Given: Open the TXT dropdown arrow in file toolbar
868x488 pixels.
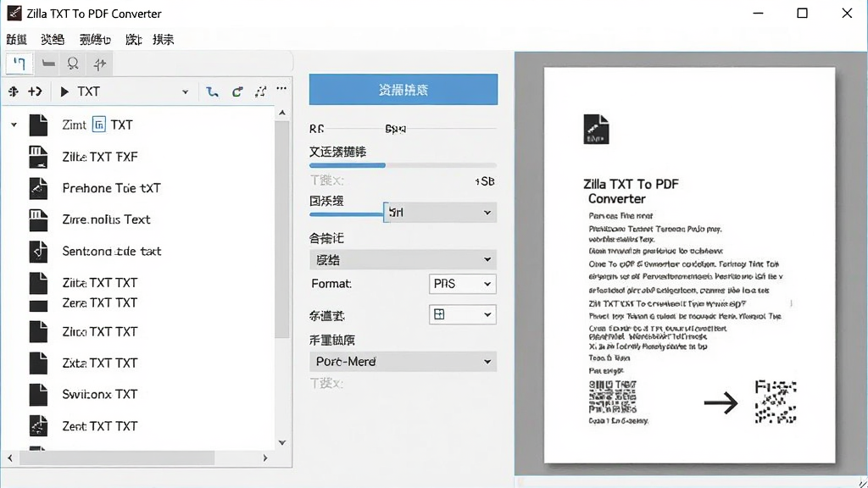Looking at the screenshot, I should 185,91.
